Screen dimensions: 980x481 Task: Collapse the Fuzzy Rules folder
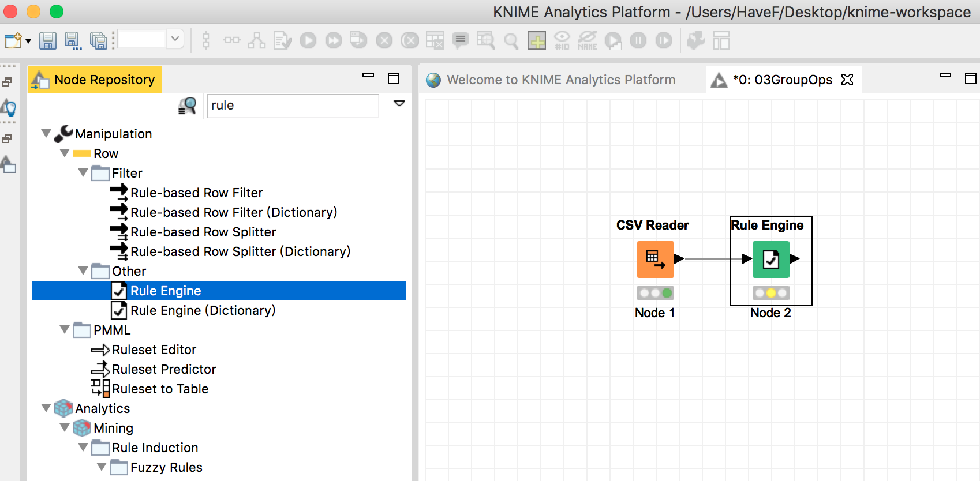pyautogui.click(x=102, y=467)
